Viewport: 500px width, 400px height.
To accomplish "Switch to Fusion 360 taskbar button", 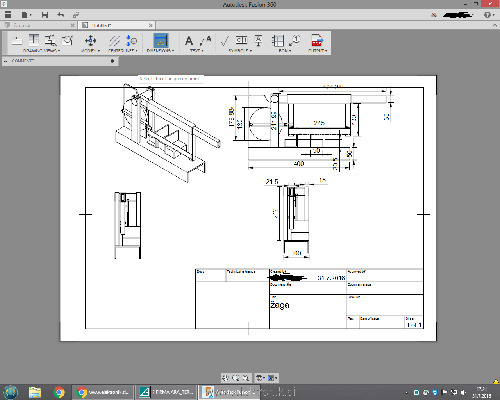I will click(x=229, y=392).
